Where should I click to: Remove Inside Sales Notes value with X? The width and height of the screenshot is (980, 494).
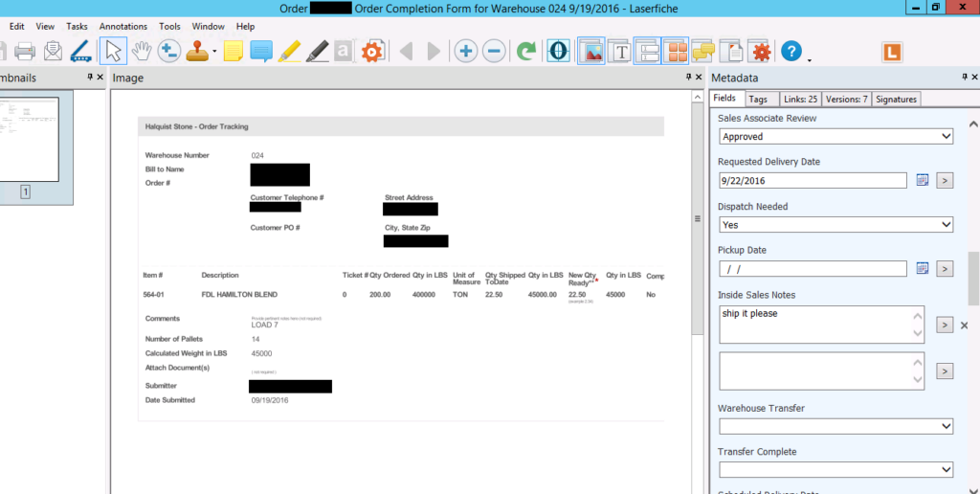(x=964, y=326)
